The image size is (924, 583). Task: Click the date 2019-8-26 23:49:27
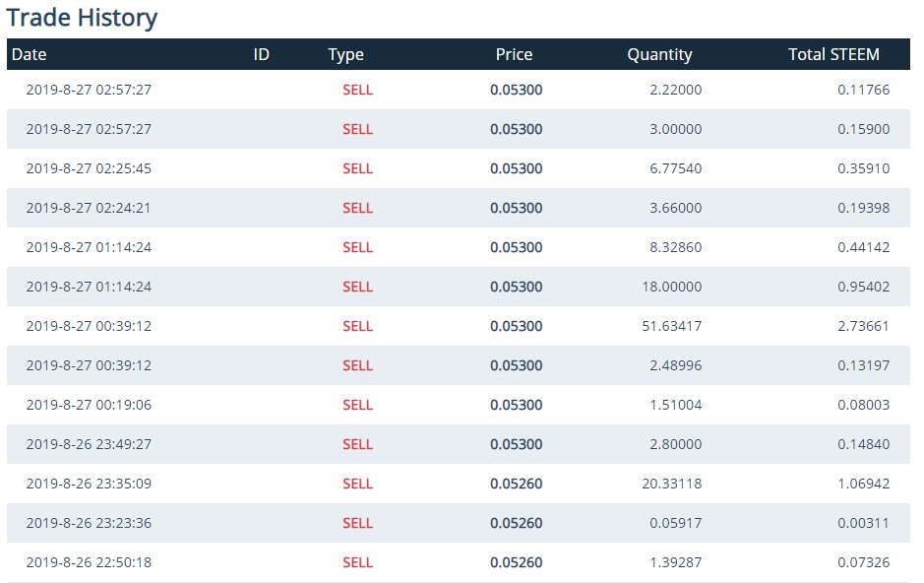coord(89,444)
